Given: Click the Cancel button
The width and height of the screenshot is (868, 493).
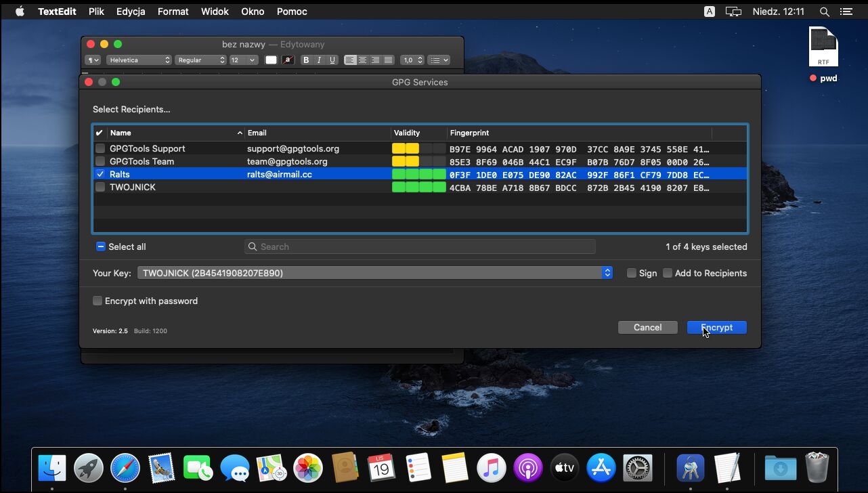Looking at the screenshot, I should click(x=647, y=327).
